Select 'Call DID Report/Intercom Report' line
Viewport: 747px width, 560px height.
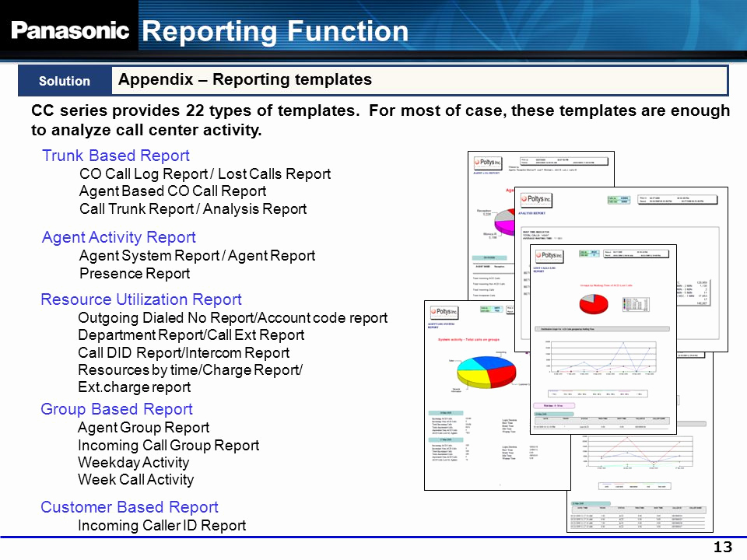tap(184, 353)
